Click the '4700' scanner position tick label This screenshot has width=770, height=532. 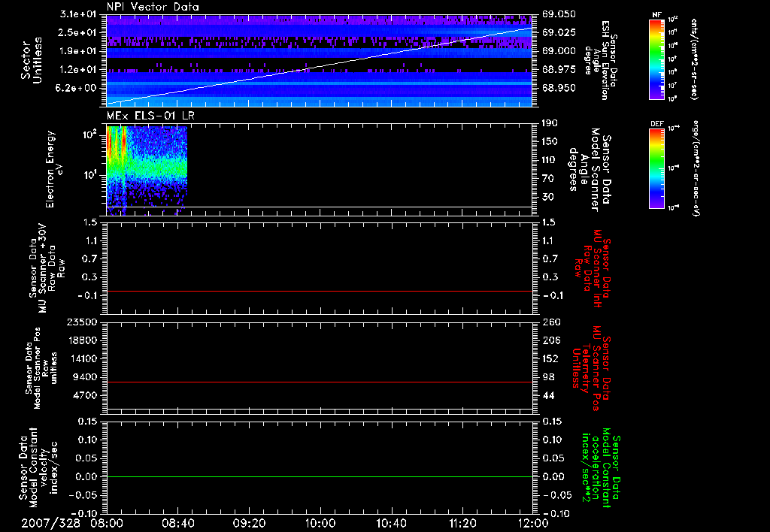coord(85,395)
